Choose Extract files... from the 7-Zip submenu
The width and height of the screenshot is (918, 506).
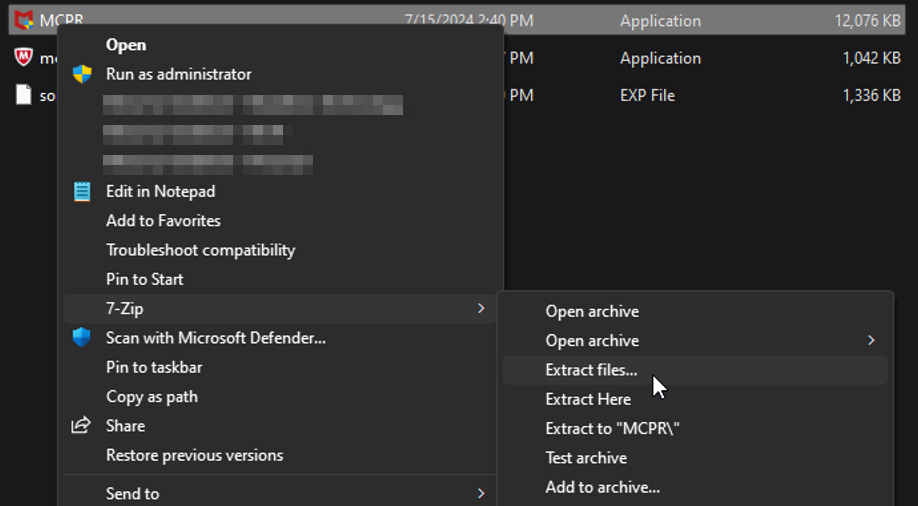coord(591,370)
